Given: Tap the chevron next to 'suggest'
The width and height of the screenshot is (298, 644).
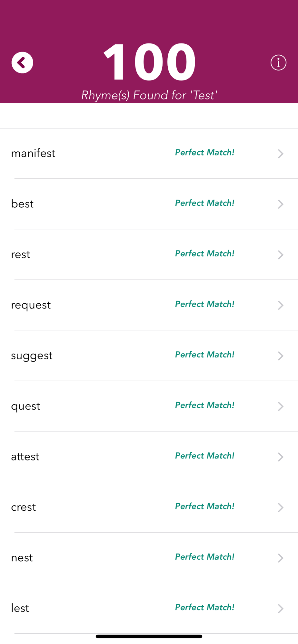Looking at the screenshot, I should [280, 356].
